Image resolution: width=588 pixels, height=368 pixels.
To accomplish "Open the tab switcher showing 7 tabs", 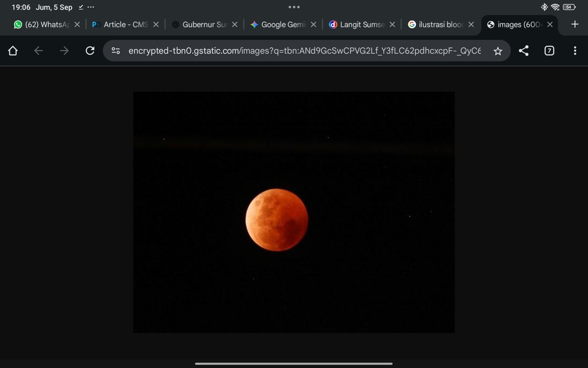I will tap(549, 51).
